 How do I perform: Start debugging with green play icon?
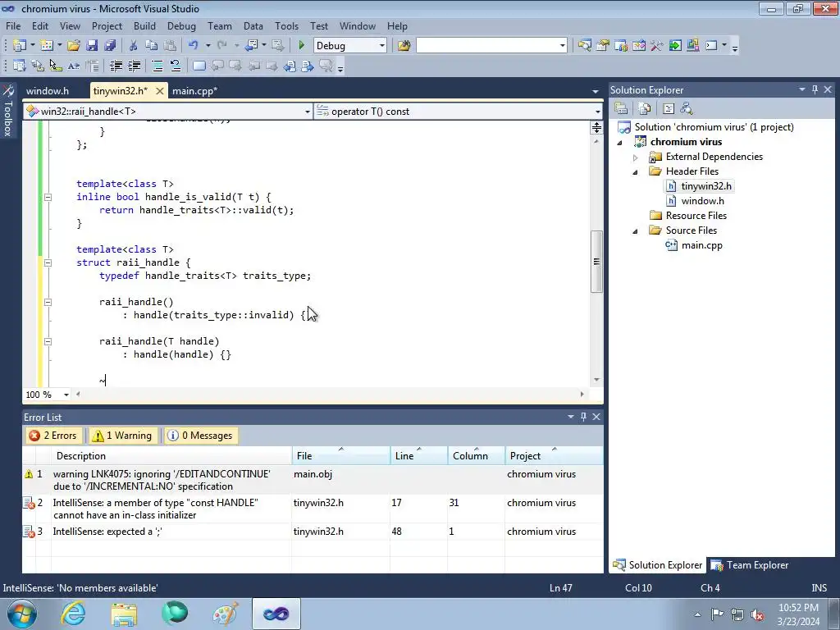[301, 46]
